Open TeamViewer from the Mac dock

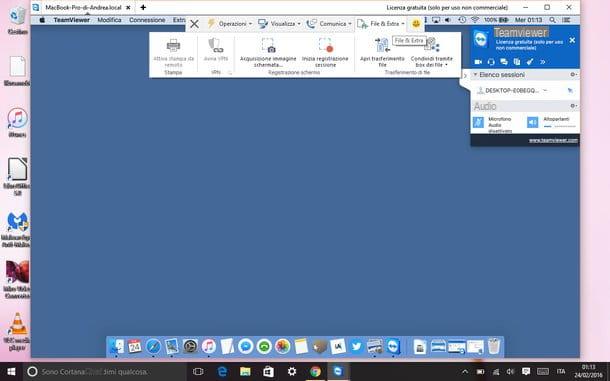(x=393, y=346)
